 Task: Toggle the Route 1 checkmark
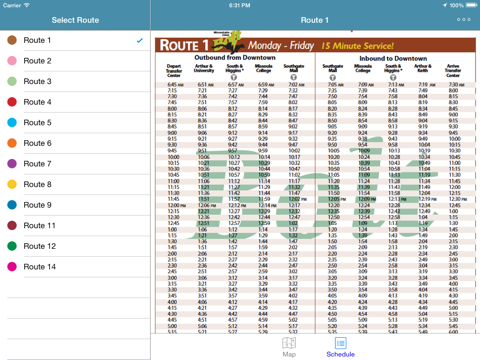[140, 40]
